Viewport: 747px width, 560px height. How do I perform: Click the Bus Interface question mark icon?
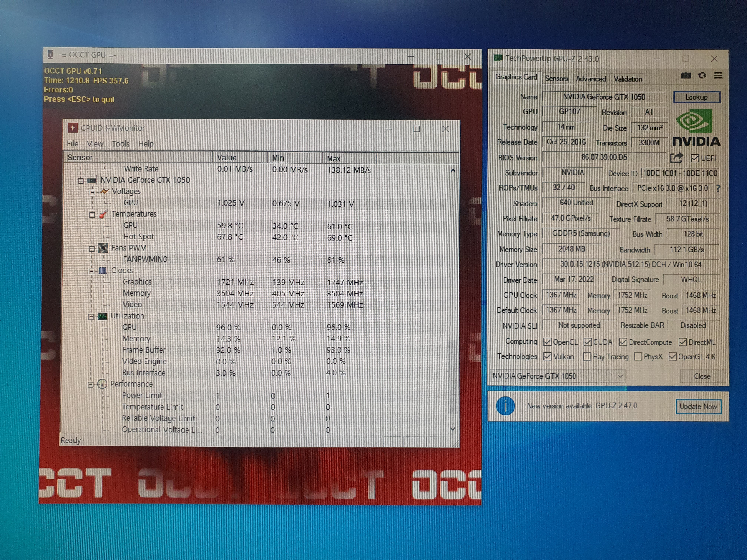click(x=718, y=188)
